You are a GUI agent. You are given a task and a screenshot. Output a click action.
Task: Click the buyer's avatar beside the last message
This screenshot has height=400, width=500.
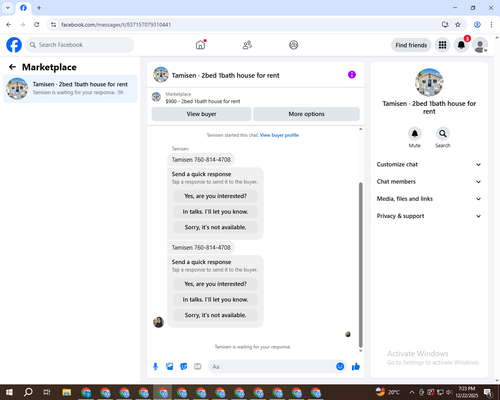158,322
